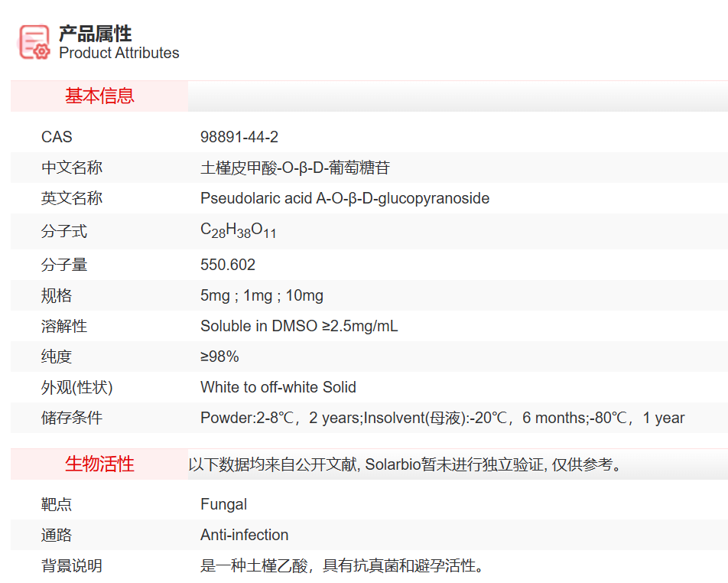
Task: Select the target value Fungal
Action: 221,504
